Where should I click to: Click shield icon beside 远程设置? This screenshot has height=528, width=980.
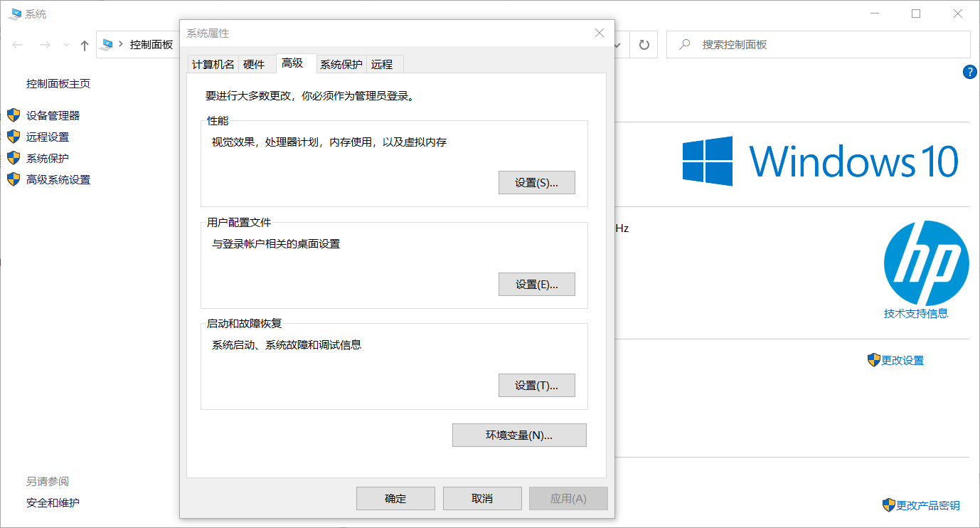click(x=14, y=137)
